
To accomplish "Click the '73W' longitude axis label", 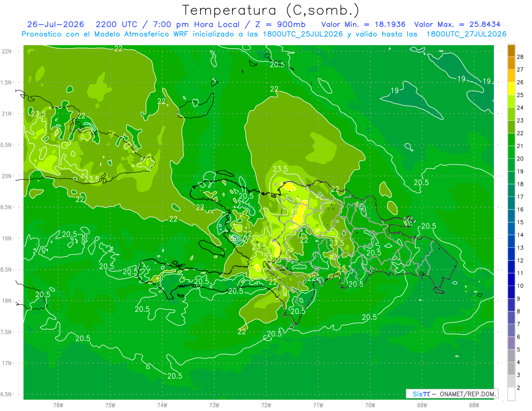I will [x=214, y=405].
